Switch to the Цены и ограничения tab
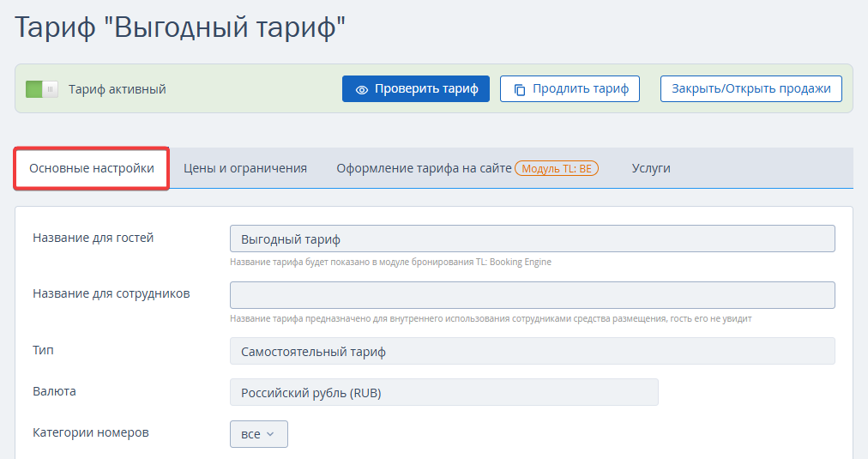 245,168
